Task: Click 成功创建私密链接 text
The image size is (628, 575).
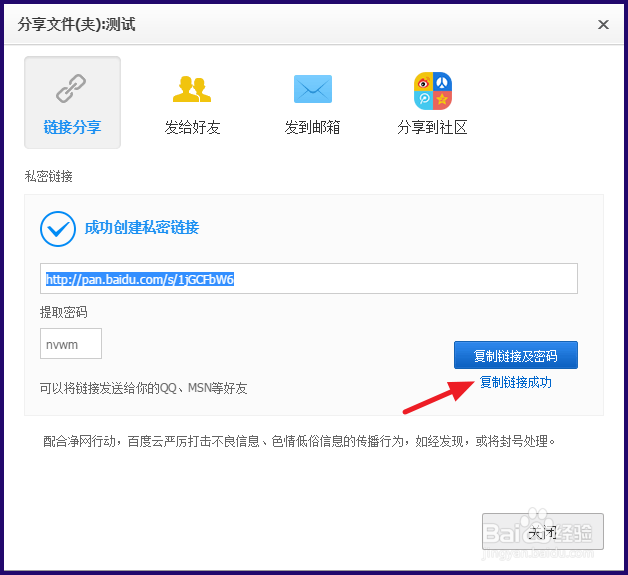Action: pos(142,227)
